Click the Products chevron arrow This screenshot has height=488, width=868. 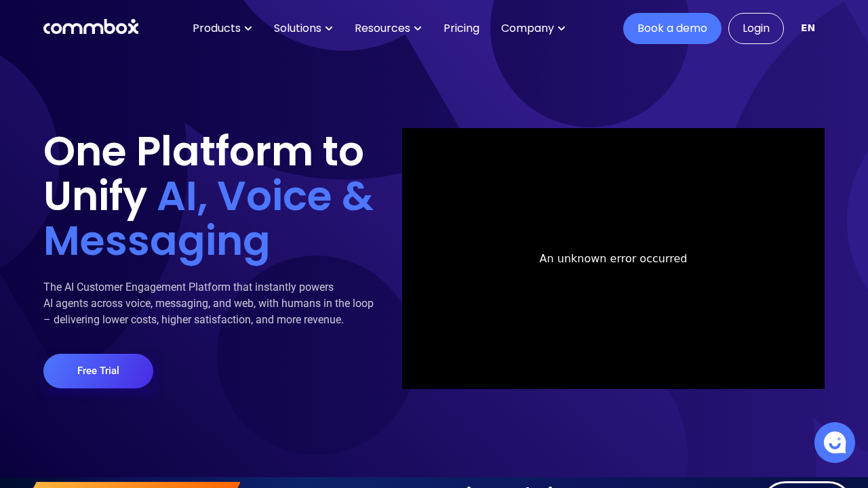(248, 28)
